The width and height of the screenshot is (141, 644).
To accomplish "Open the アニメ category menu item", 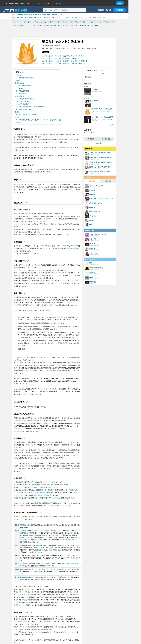I will (x=17, y=22).
